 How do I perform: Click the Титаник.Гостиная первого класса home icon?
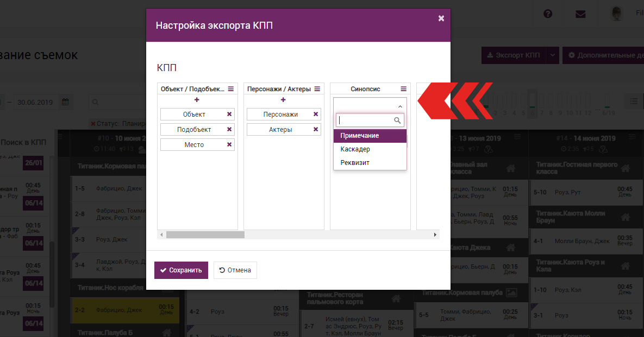(x=626, y=168)
